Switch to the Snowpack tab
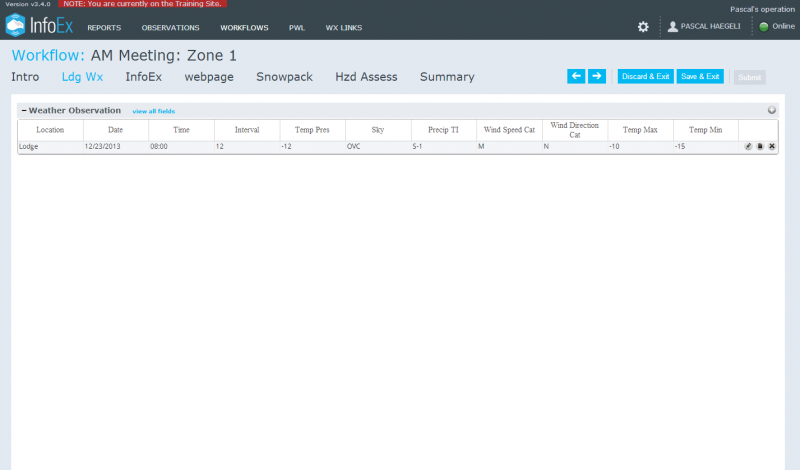Screen dimensions: 800x470 [x=284, y=77]
